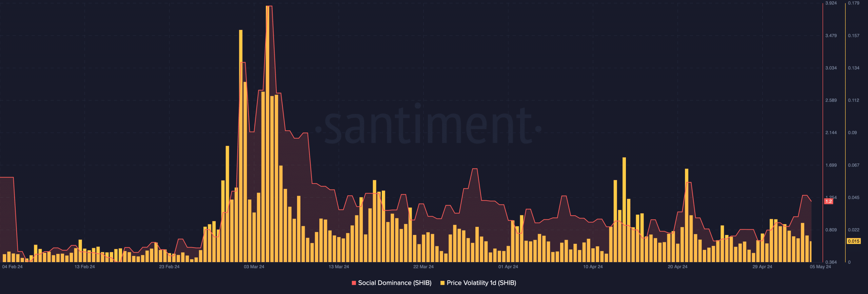Click the 04 Feb 24 date label
Viewport: 868px width, 294px height.
click(12, 267)
